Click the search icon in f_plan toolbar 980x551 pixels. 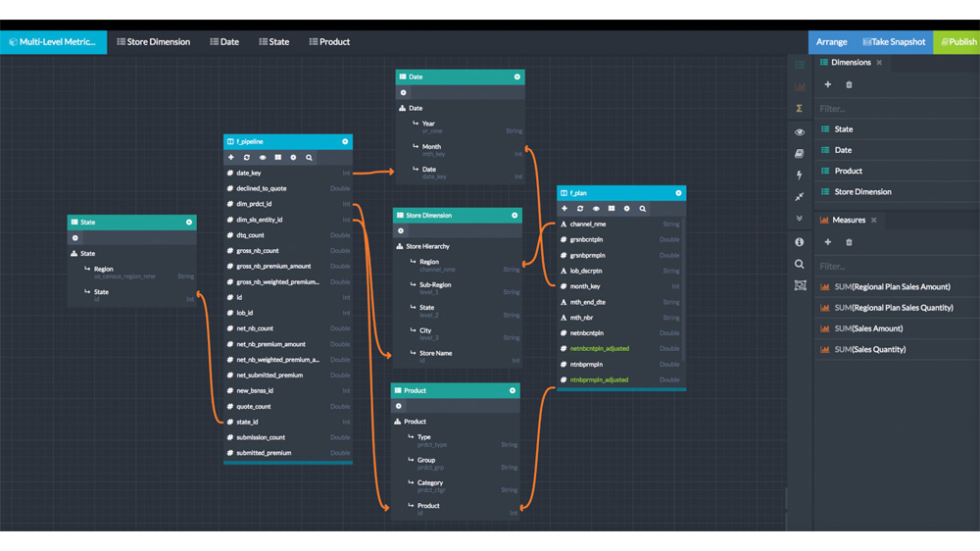tap(643, 209)
